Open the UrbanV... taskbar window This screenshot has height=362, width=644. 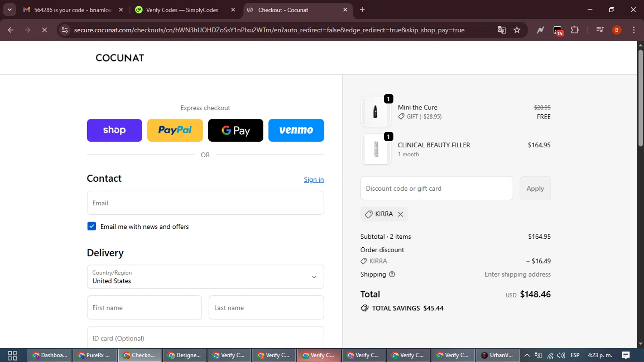tap(498, 356)
